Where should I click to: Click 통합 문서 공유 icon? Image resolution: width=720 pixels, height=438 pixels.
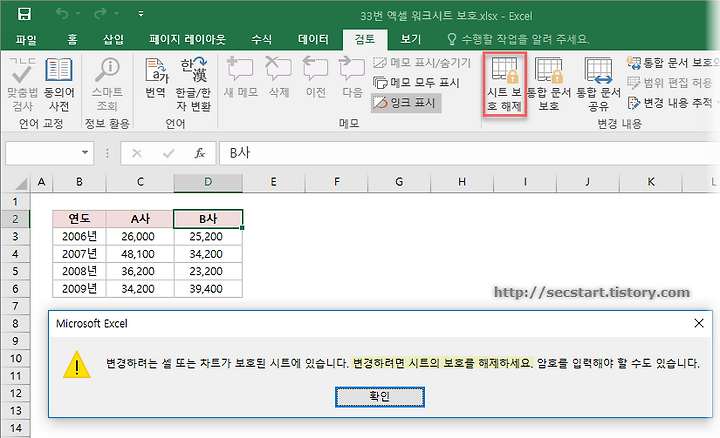tap(598, 84)
